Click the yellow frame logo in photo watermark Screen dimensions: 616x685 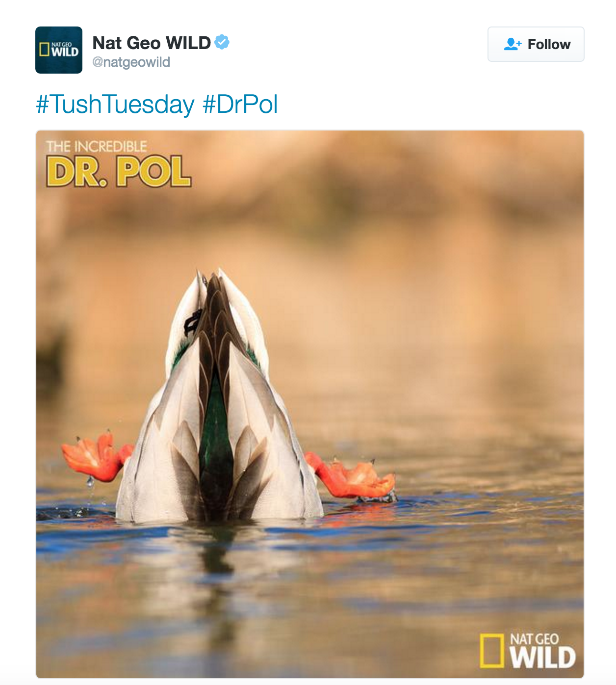point(492,651)
